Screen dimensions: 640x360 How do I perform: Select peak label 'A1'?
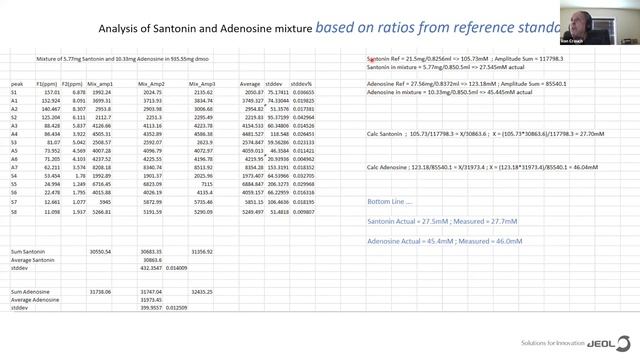click(x=14, y=101)
